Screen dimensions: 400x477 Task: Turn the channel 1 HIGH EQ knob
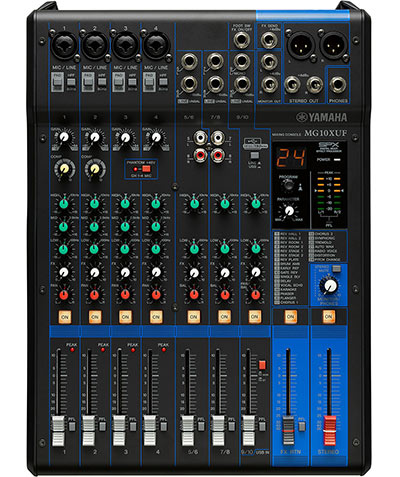point(64,204)
